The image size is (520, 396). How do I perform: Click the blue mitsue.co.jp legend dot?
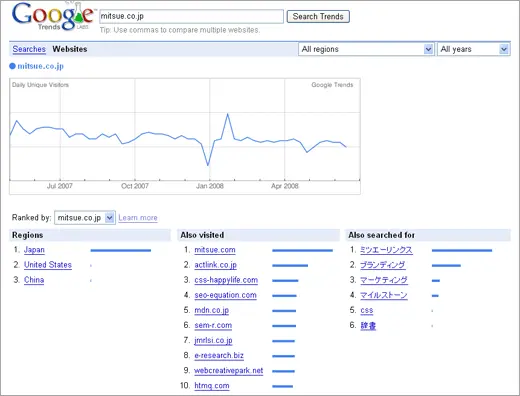[12, 66]
